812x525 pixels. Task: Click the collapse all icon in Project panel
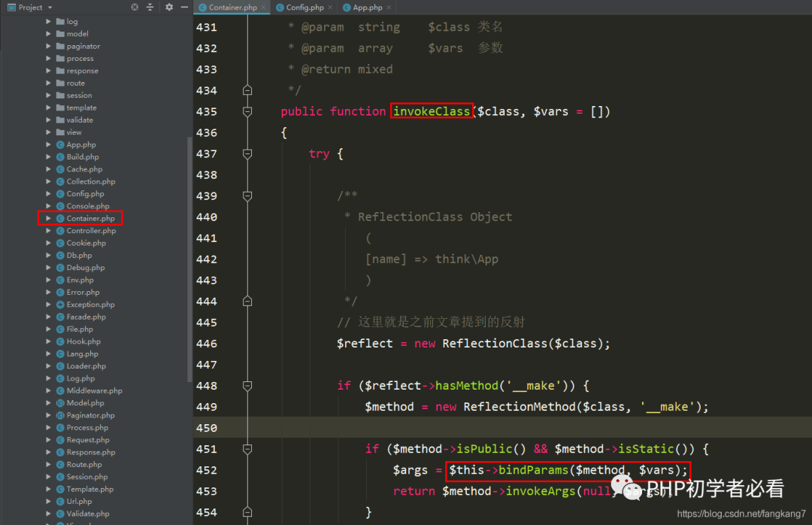click(x=150, y=8)
